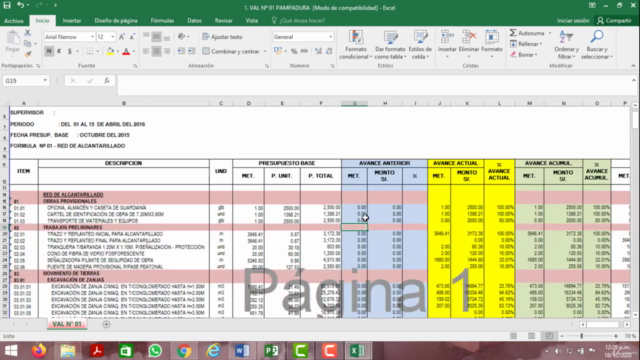This screenshot has width=640, height=360.
Task: Increase indent in Alineación group
Action: [191, 51]
